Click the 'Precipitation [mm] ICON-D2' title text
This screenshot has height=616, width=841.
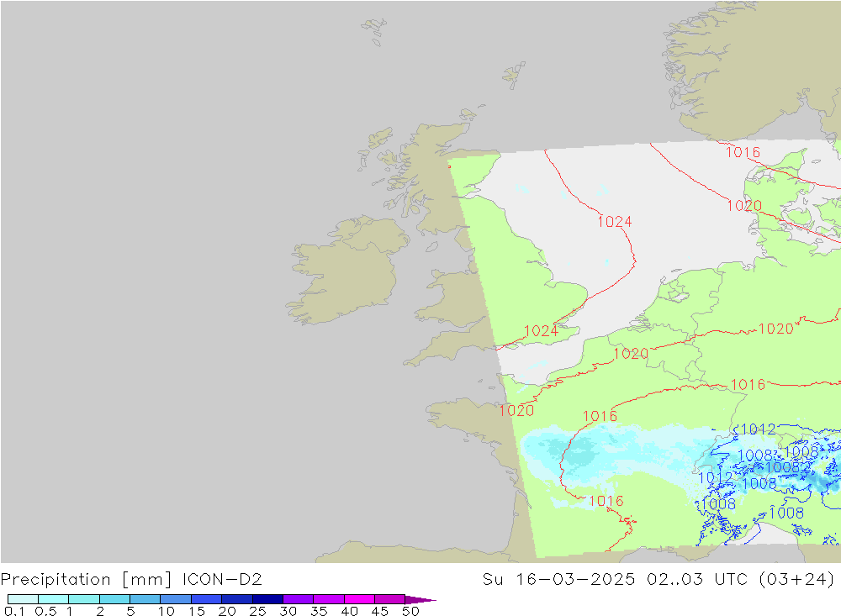[131, 580]
